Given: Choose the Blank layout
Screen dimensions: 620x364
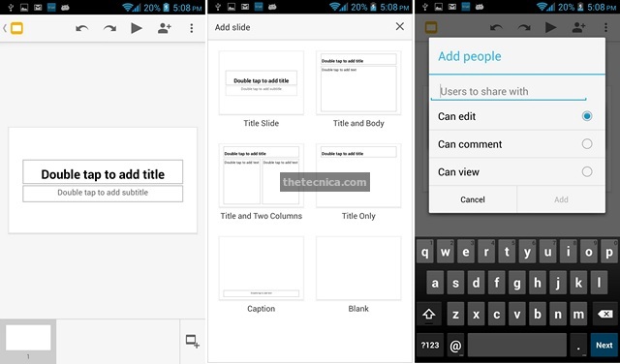Looking at the screenshot, I should [x=358, y=268].
